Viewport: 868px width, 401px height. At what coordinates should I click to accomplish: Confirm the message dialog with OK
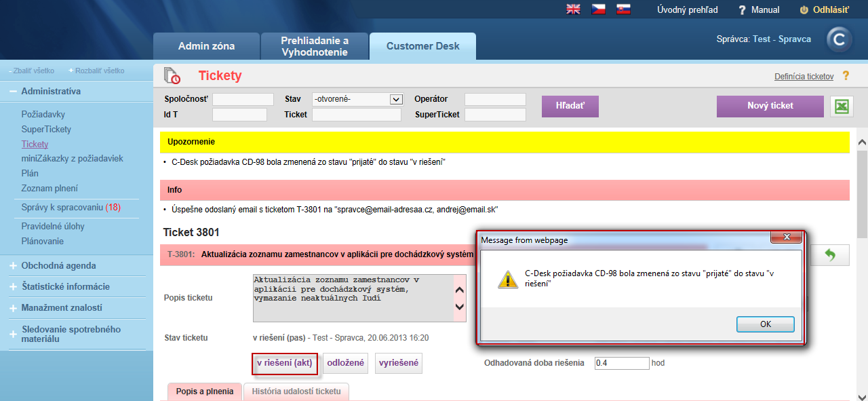pos(766,324)
